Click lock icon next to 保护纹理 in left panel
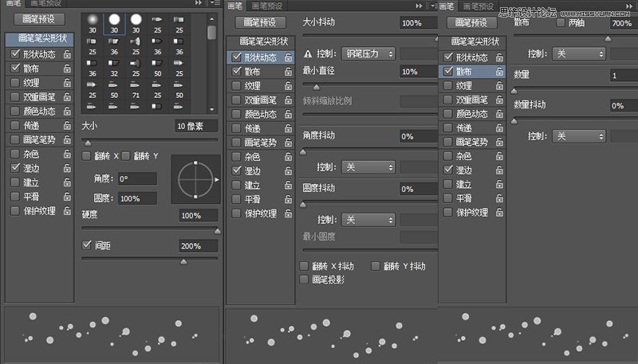The height and width of the screenshot is (364, 638). pos(67,211)
